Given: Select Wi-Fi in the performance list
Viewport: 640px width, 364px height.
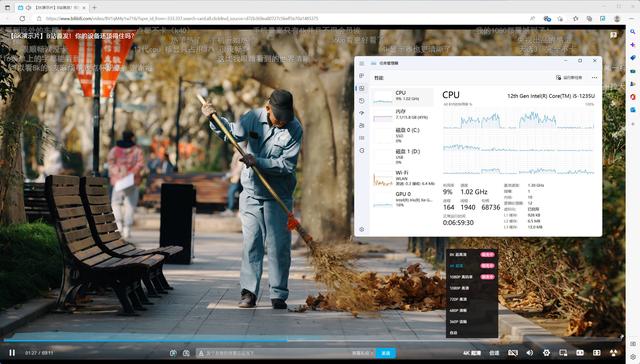Looking at the screenshot, I should tap(402, 178).
